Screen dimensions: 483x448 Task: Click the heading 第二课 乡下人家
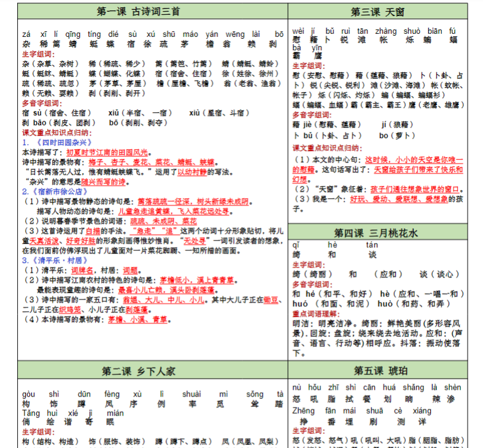pos(138,371)
